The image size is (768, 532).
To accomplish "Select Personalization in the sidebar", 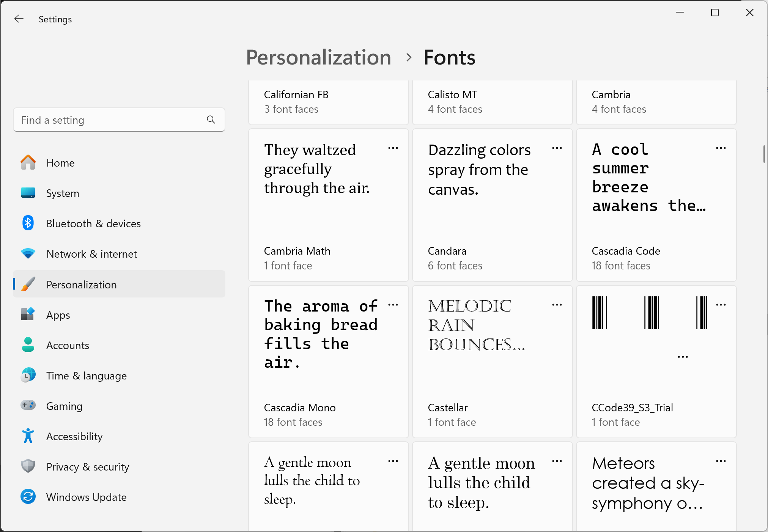I will coord(119,284).
